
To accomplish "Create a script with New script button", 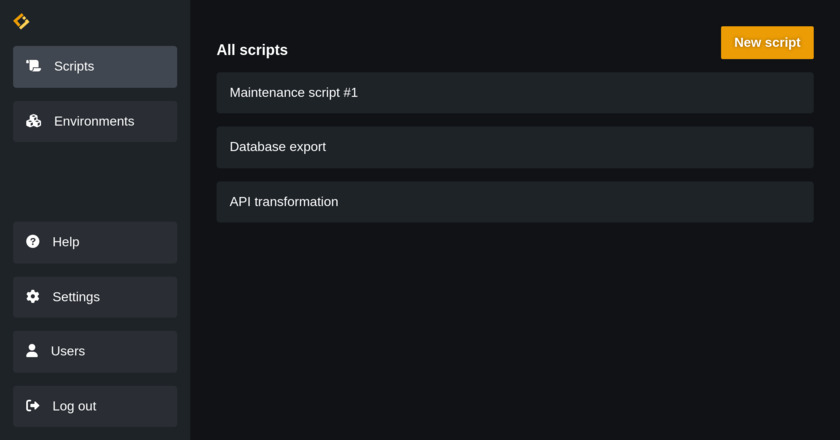I will coord(766,42).
